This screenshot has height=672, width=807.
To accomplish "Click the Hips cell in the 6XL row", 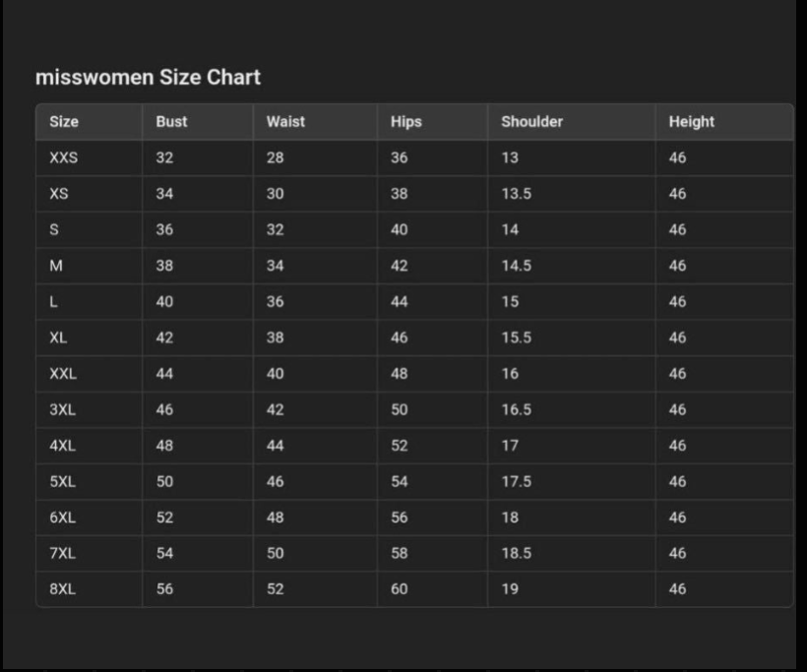I will tap(399, 518).
